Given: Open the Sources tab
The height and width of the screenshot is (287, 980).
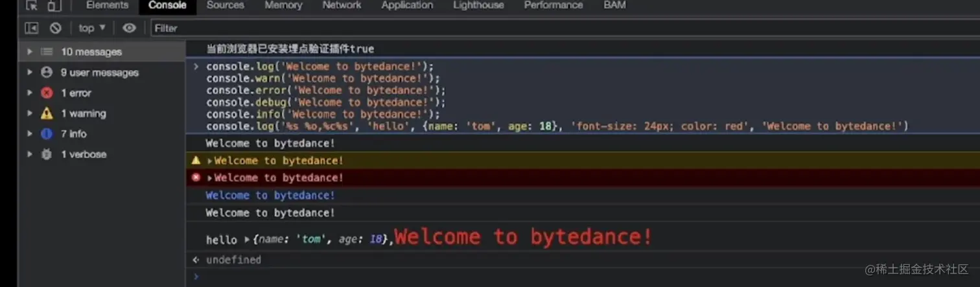Looking at the screenshot, I should coord(226,5).
